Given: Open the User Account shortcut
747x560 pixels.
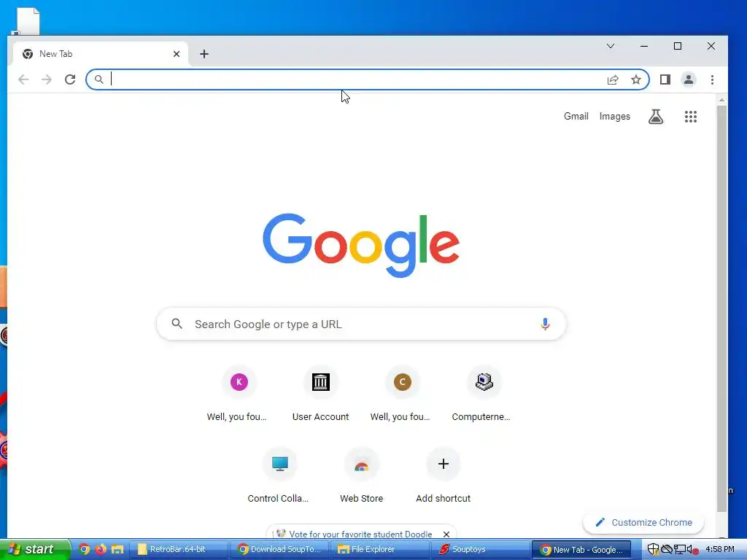Looking at the screenshot, I should pyautogui.click(x=321, y=393).
